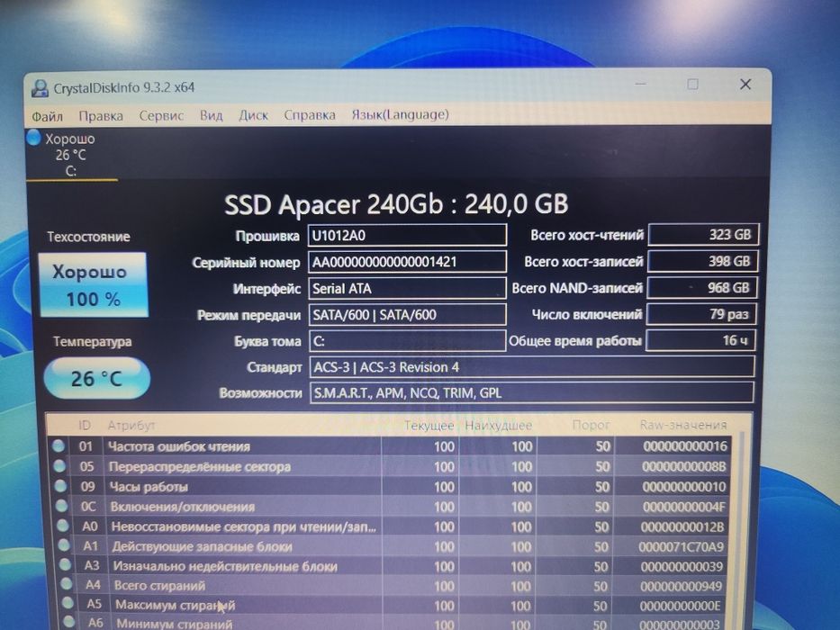This screenshot has width=840, height=630.
Task: Select attribute row A0 Невосстановимые сектора
Action: (x=393, y=526)
